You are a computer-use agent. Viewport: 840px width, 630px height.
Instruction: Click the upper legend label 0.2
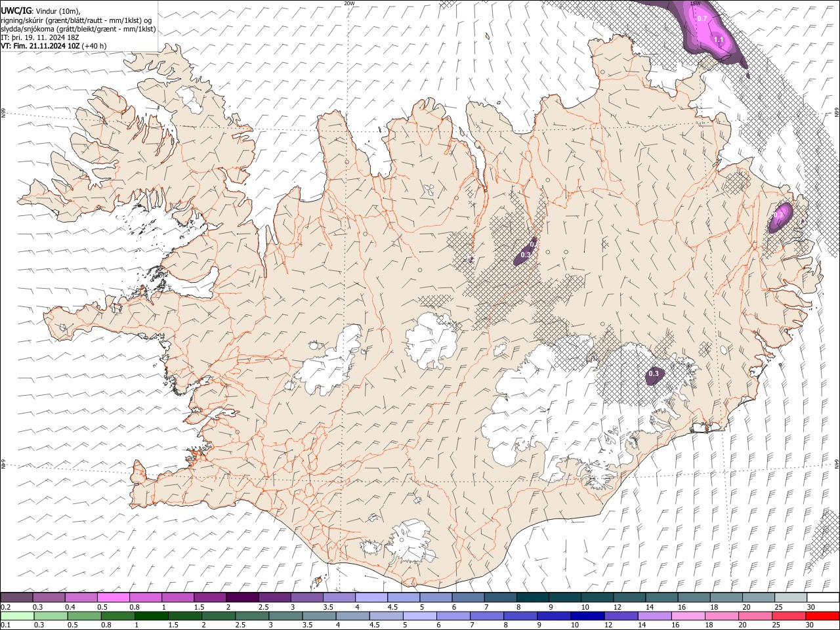click(x=5, y=607)
